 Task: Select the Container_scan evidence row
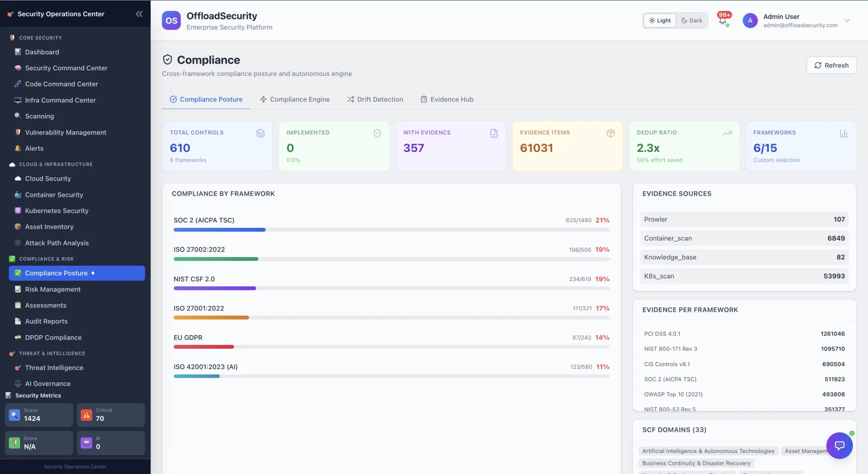click(744, 239)
